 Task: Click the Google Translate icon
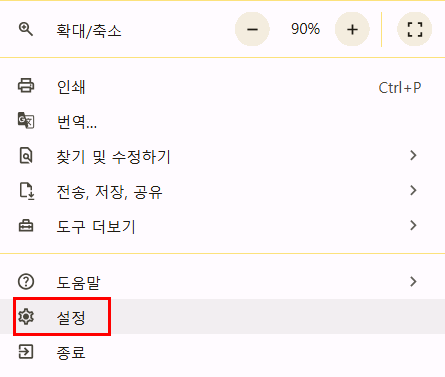click(x=26, y=121)
